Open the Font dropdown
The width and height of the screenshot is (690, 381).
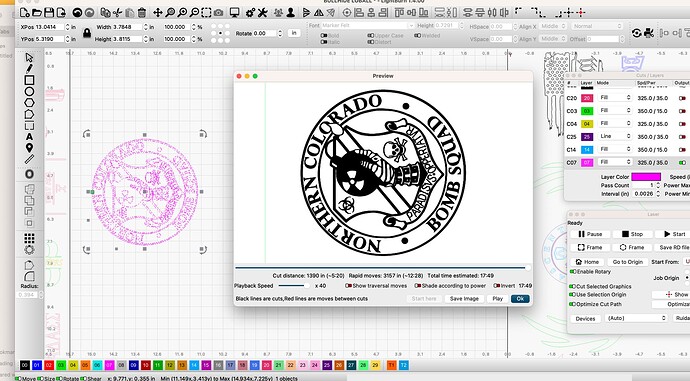click(367, 26)
